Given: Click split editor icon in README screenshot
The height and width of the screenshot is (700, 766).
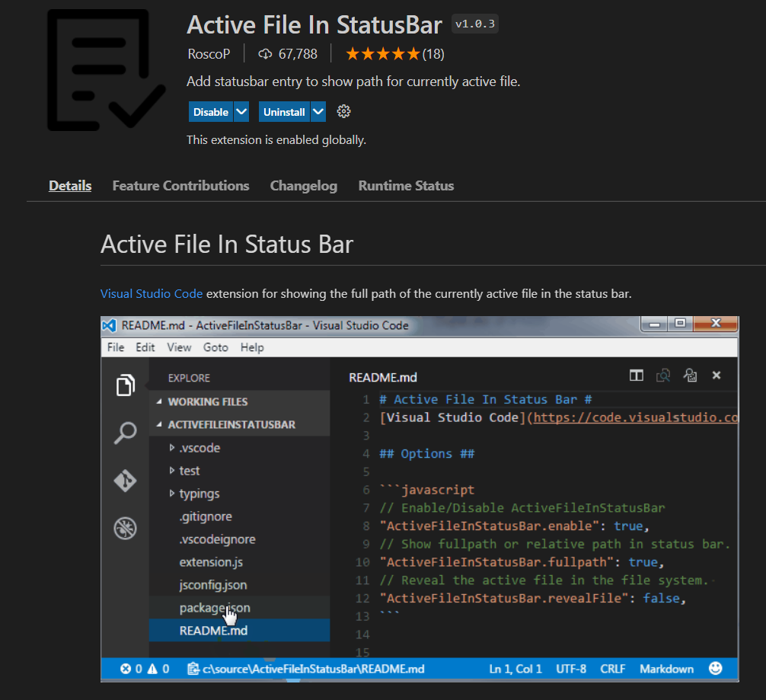Looking at the screenshot, I should pos(637,376).
